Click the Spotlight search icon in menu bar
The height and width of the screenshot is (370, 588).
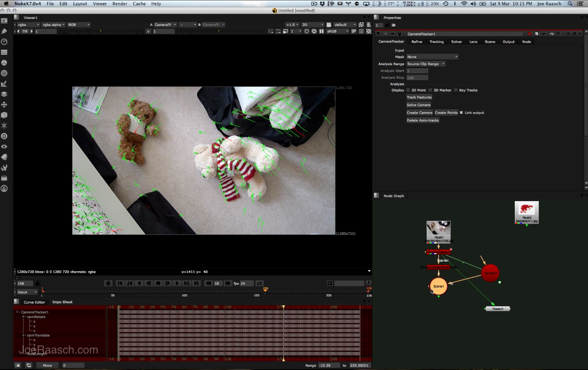click(570, 4)
